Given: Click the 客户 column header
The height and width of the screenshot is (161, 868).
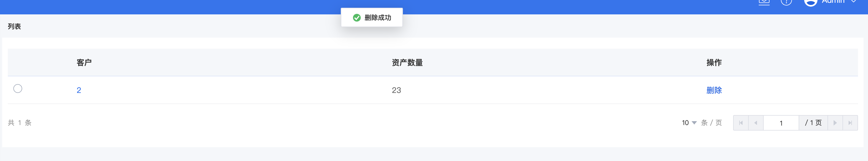Looking at the screenshot, I should [x=84, y=63].
